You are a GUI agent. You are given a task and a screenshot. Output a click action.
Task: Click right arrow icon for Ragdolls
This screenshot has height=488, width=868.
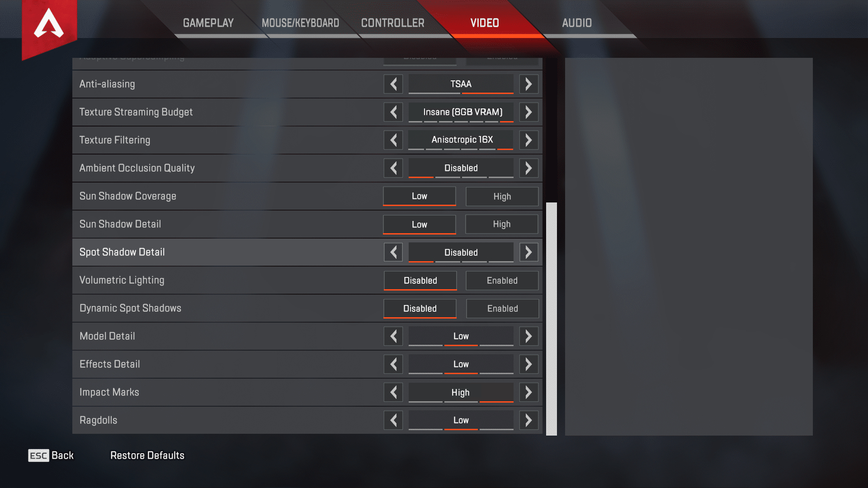coord(527,420)
